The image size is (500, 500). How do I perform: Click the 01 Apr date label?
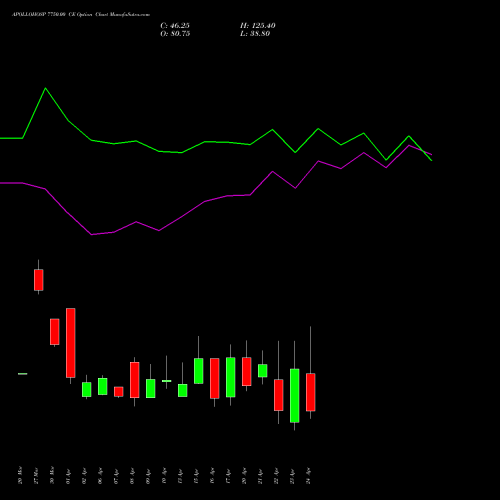click(68, 476)
